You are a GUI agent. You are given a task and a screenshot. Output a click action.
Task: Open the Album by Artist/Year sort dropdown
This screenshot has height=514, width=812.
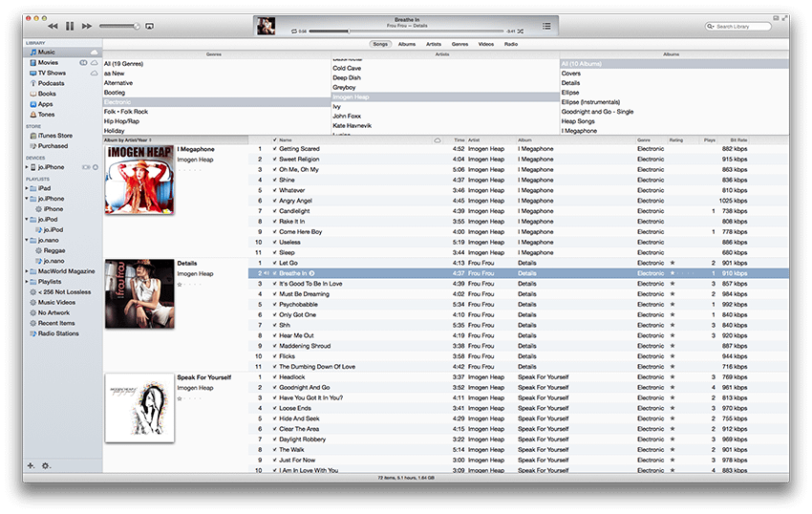128,139
